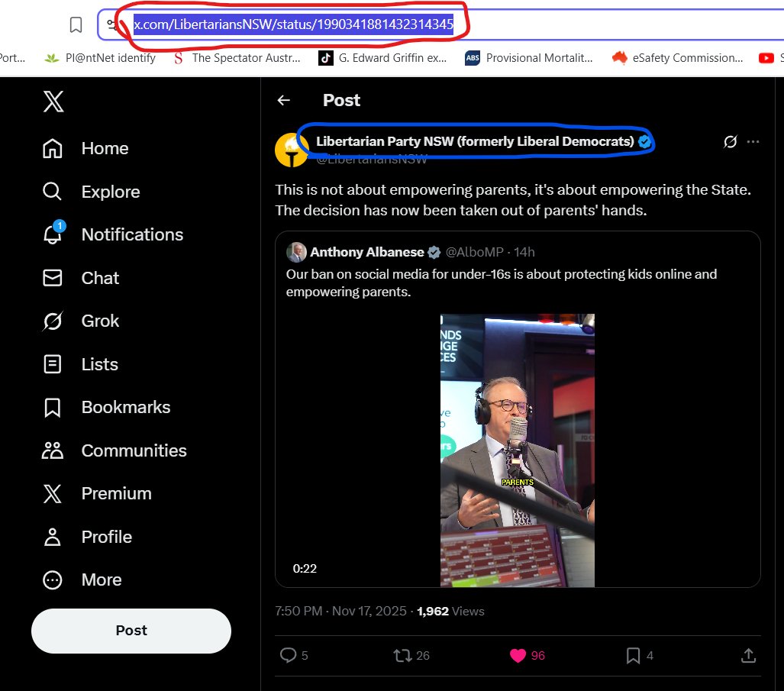Click the back arrow beside Post heading
The height and width of the screenshot is (691, 784).
coord(283,101)
